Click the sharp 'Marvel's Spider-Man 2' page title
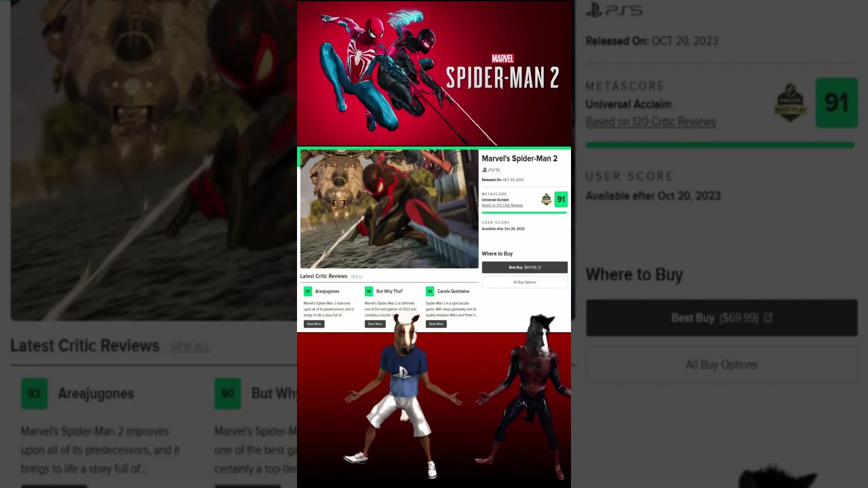The image size is (868, 488). 519,159
